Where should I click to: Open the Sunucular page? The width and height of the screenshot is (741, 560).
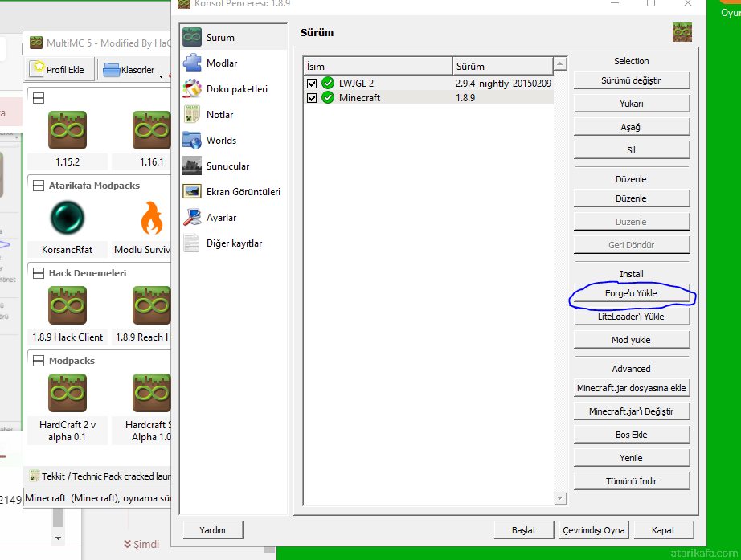pos(234,166)
